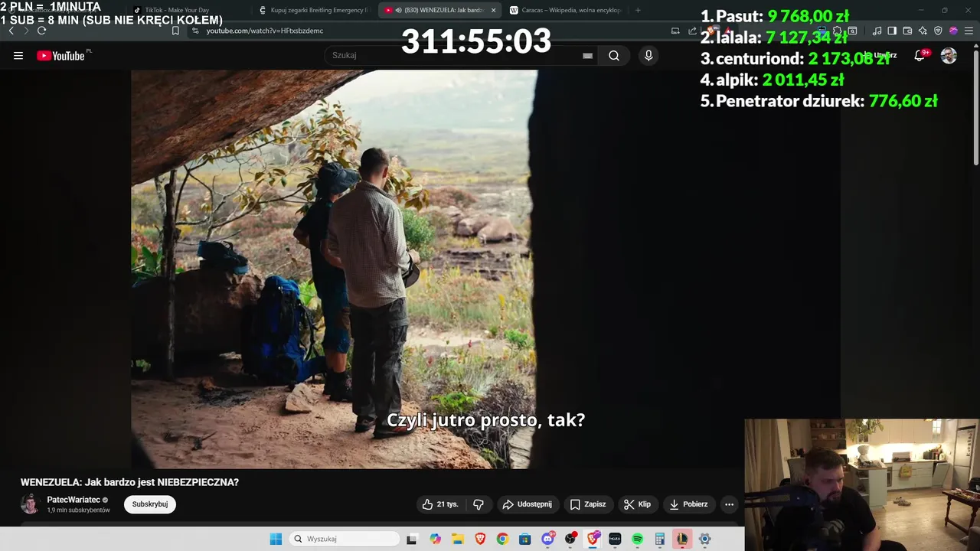Open Calculator from the taskbar
This screenshot has width=980, height=551.
click(x=660, y=539)
